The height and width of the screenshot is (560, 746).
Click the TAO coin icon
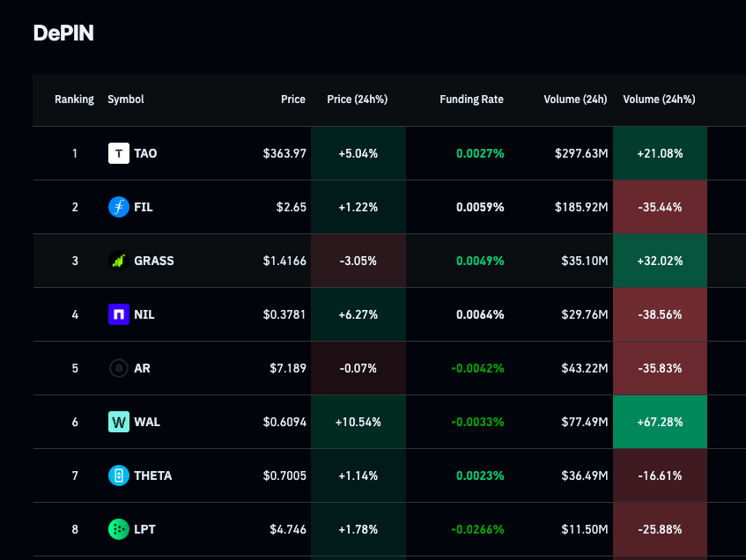(119, 153)
